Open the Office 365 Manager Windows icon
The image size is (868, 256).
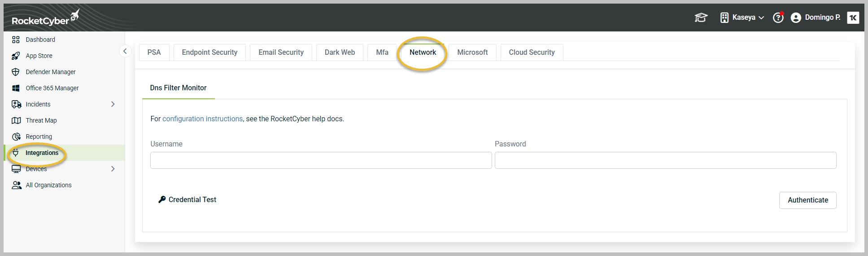point(16,88)
